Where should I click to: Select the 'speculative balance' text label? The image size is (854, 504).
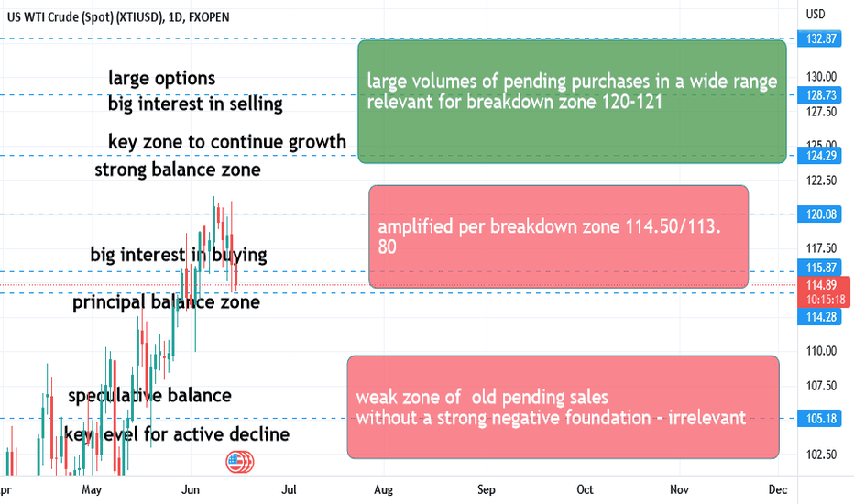coord(149,395)
